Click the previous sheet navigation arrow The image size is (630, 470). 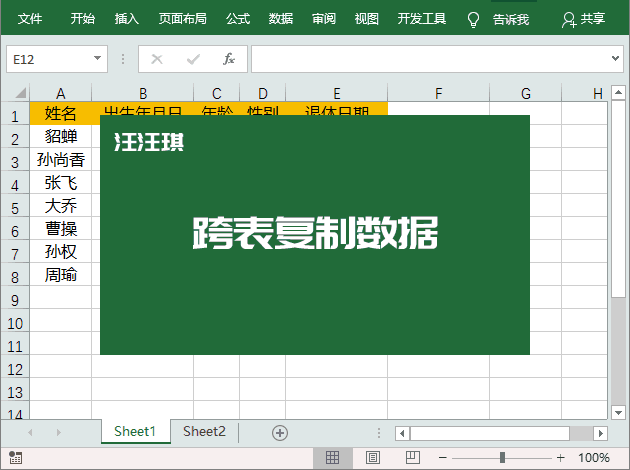pyautogui.click(x=31, y=433)
